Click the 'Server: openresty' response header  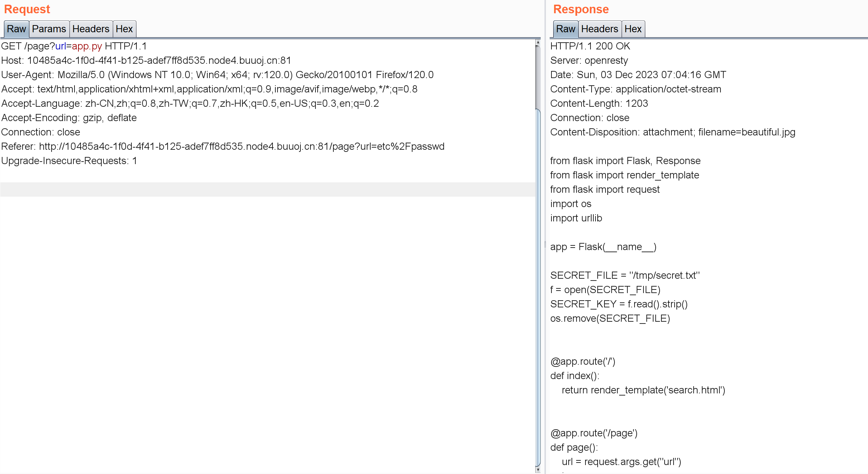589,61
